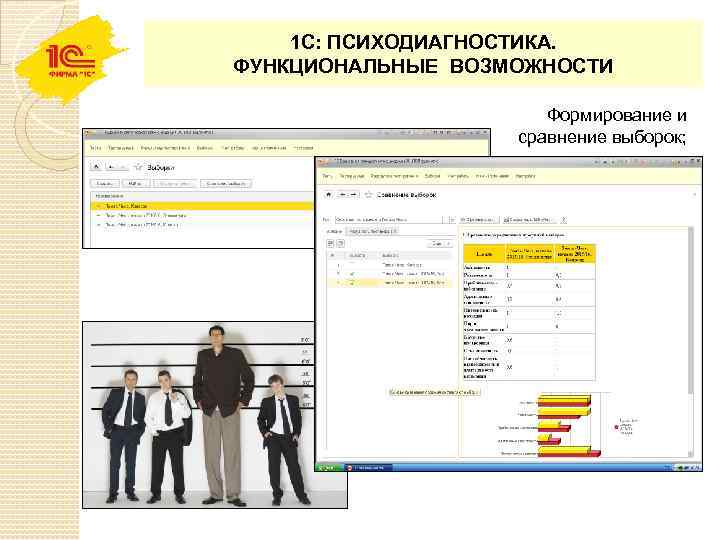Toggle the checkbox in the second sample row
Viewport: 720px width, 540px height.
point(352,274)
